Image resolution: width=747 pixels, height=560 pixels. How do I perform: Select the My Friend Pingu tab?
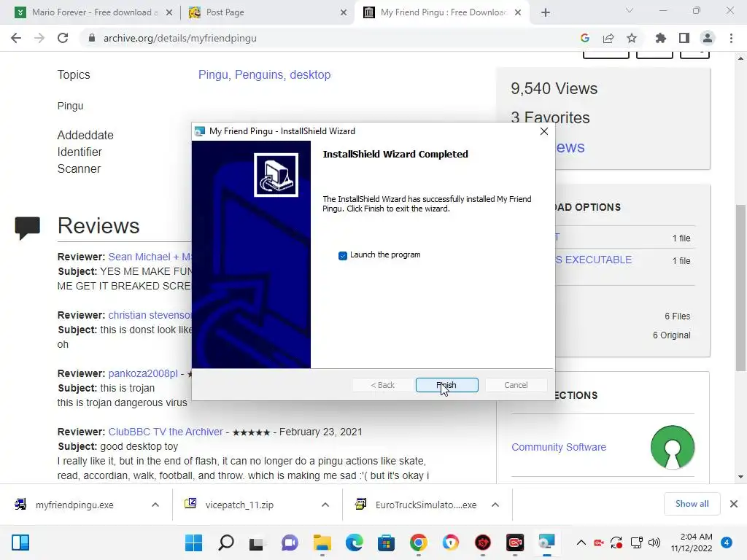pyautogui.click(x=443, y=12)
